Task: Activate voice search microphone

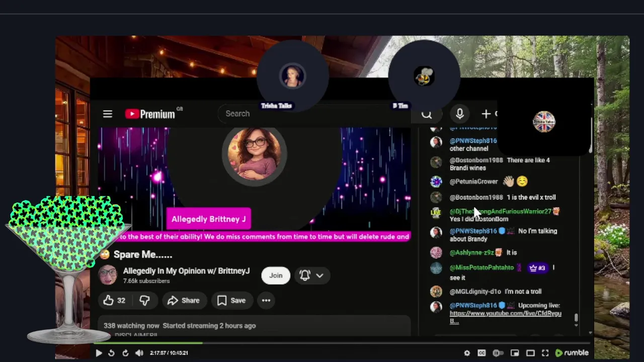Action: pyautogui.click(x=459, y=114)
